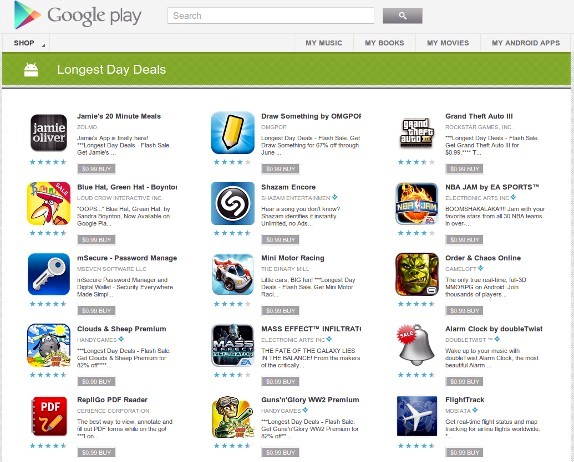The width and height of the screenshot is (574, 462).
Task: Buy Order & Chaos Online
Action: (464, 311)
